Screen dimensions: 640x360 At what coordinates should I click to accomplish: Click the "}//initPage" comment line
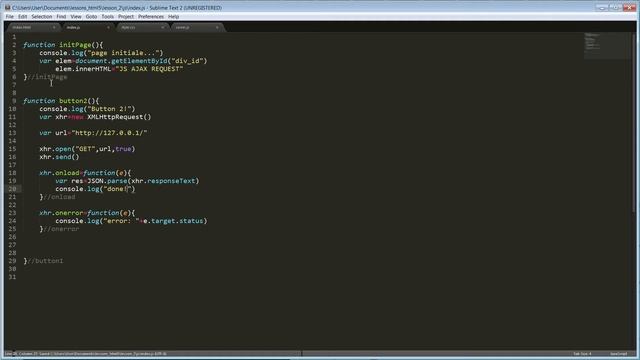point(45,77)
